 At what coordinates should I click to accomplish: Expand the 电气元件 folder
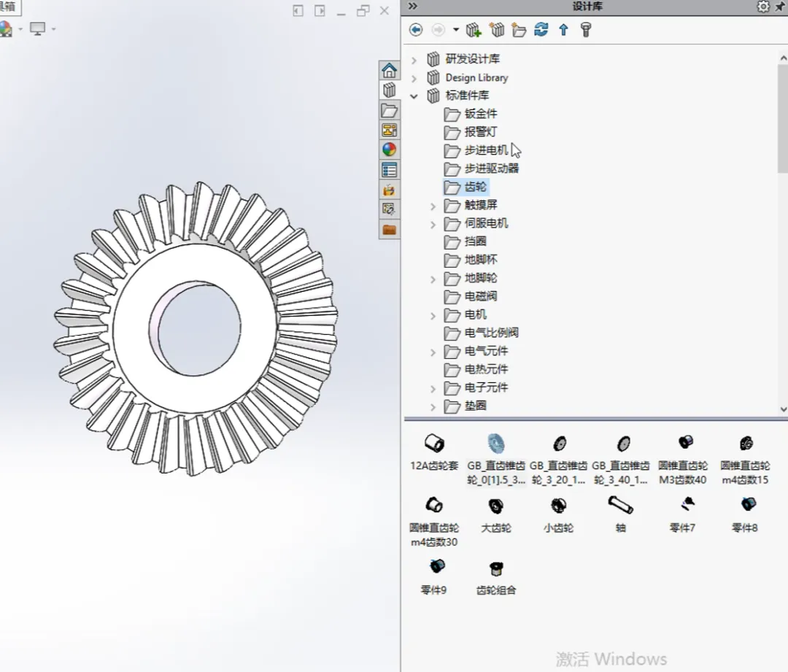pyautogui.click(x=433, y=352)
